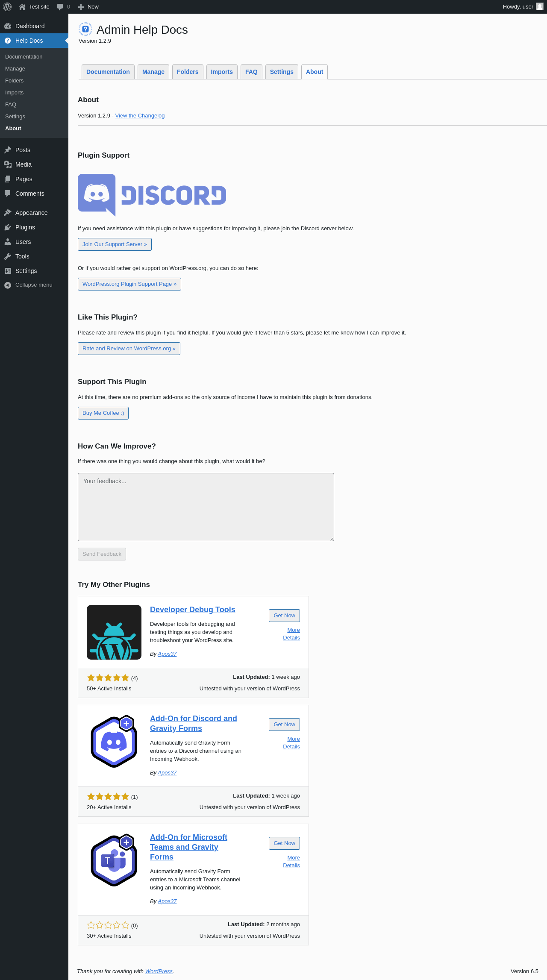Focus the Your feedback text area

206,507
